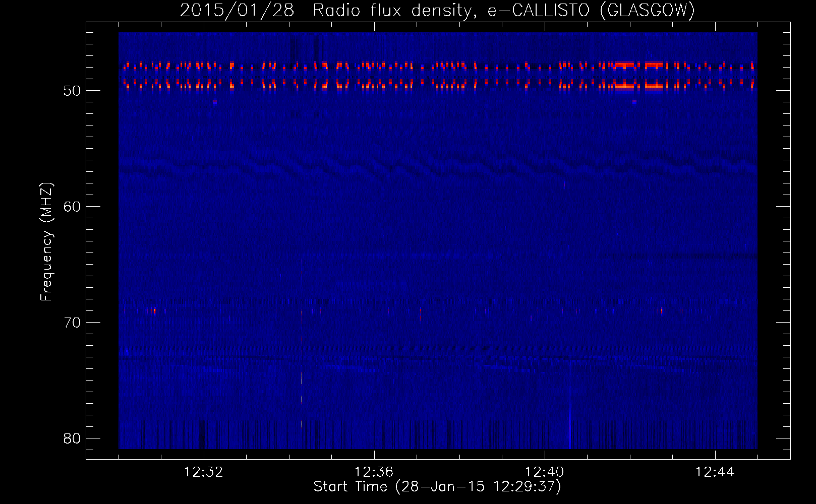This screenshot has height=504, width=816.
Task: Click the '60' frequency tick label
Action: (x=72, y=207)
